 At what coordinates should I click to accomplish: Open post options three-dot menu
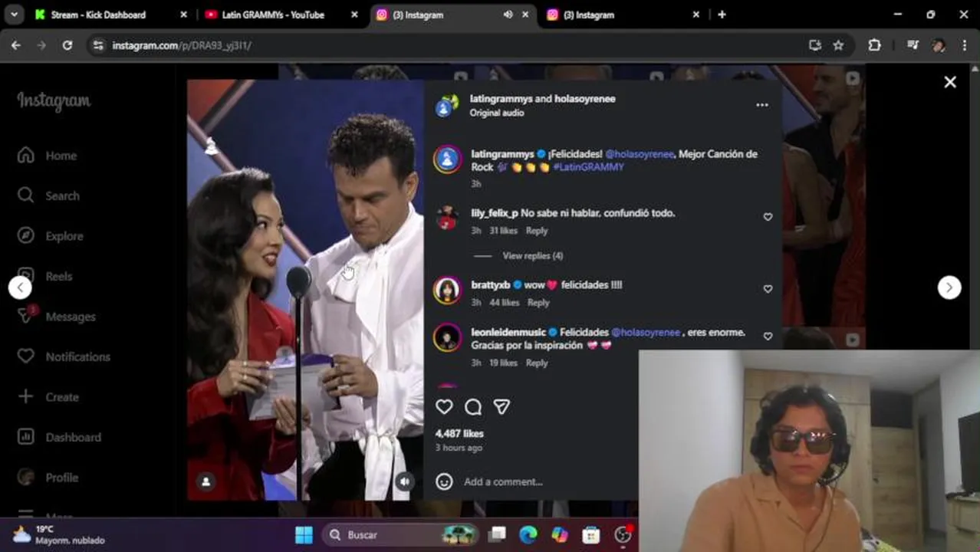tap(762, 105)
